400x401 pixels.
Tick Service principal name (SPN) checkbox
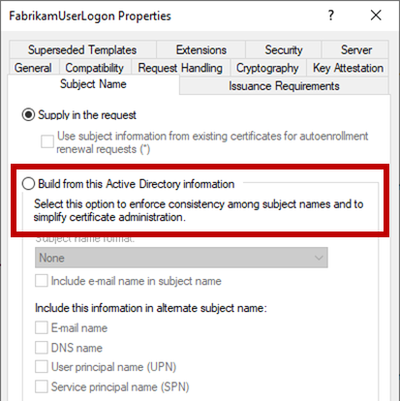click(41, 387)
